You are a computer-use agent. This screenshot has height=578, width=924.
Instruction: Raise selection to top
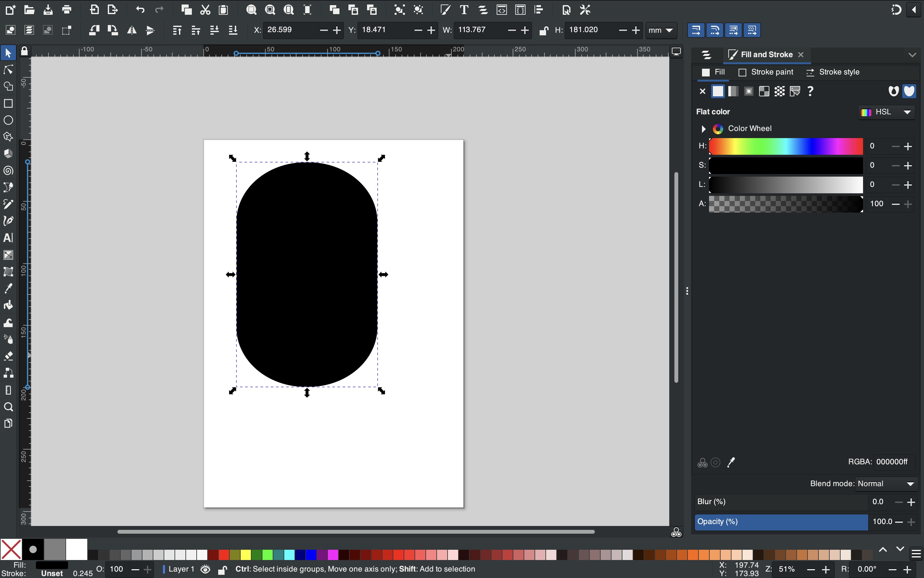coord(177,30)
